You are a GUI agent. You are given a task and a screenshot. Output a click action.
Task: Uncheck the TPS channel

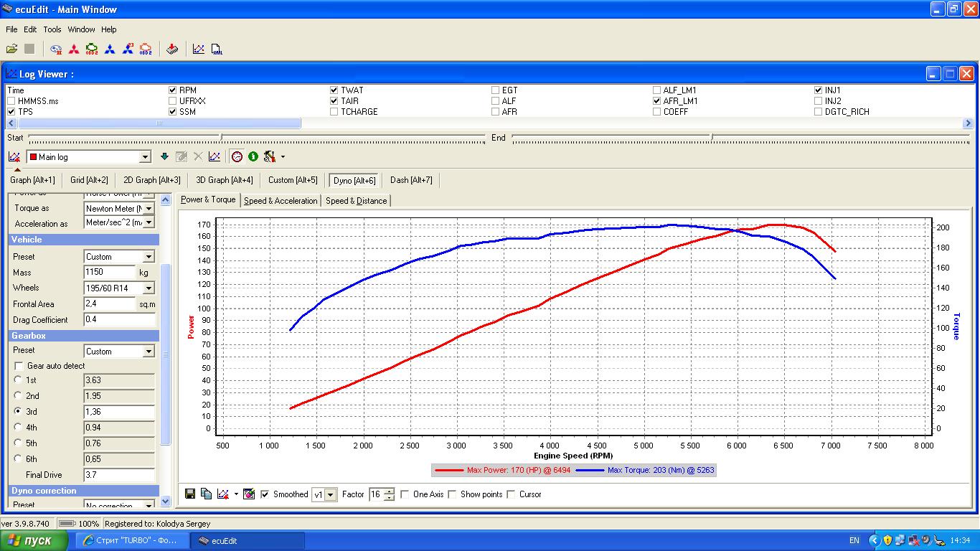click(x=11, y=112)
